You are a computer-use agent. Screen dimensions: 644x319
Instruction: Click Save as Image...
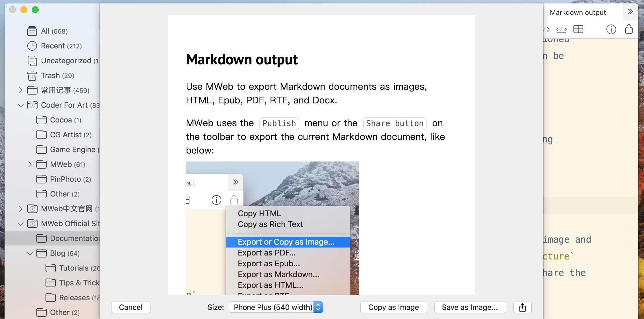pos(469,307)
